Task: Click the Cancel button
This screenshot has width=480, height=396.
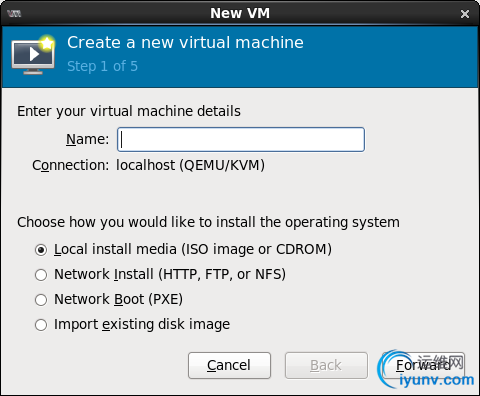Action: 229,365
